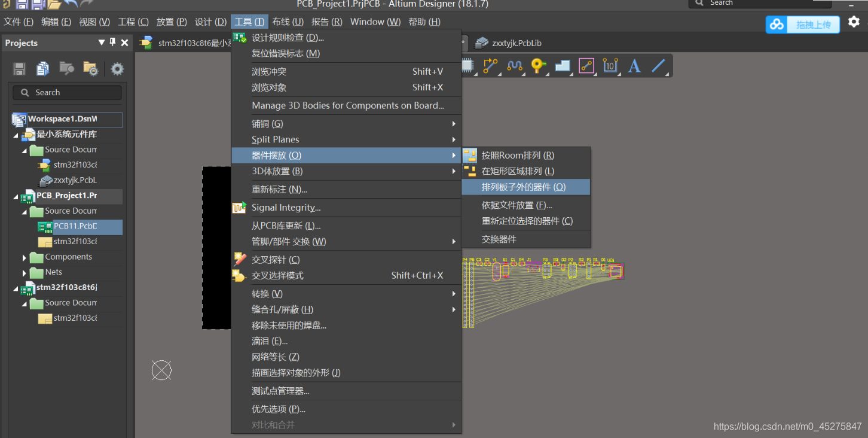Select the Interactive Routing tool
Image resolution: width=868 pixels, height=438 pixels.
coord(491,65)
